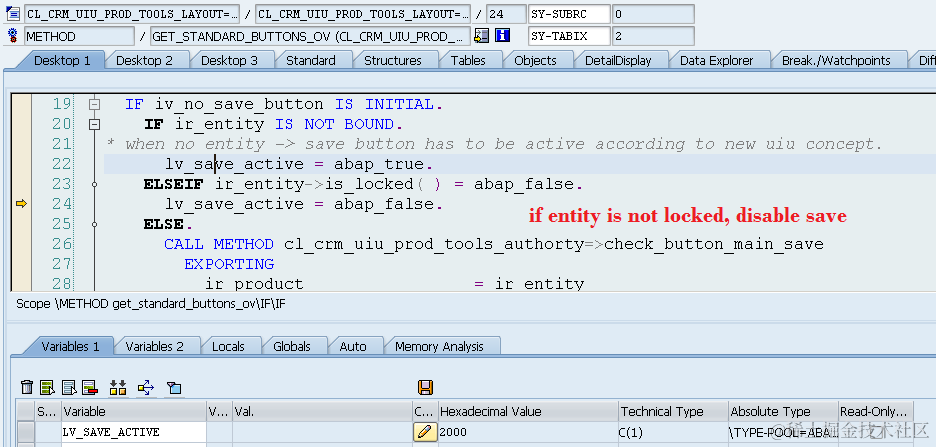Open the Tables tab
This screenshot has height=447, width=936.
[x=468, y=60]
